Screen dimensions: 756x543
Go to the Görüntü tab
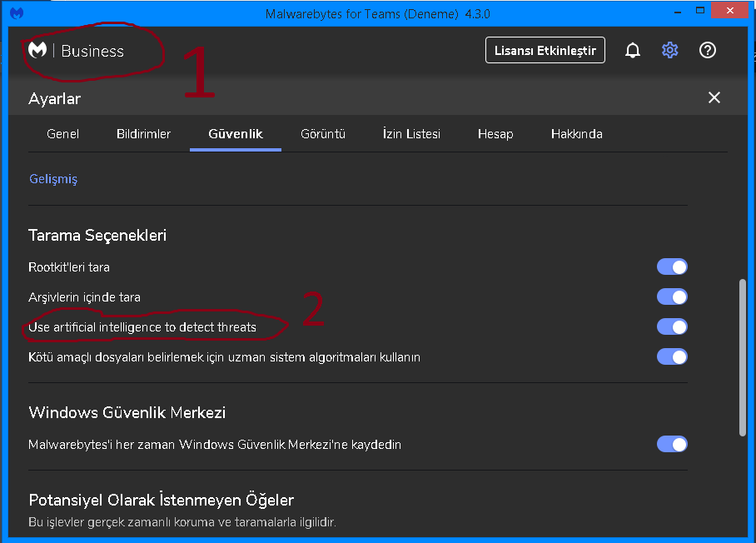click(x=323, y=134)
